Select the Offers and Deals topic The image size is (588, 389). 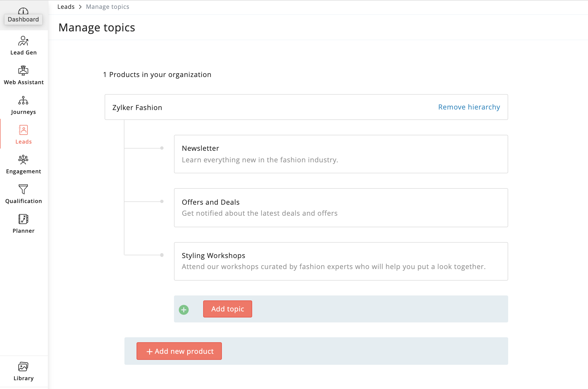[x=341, y=208]
